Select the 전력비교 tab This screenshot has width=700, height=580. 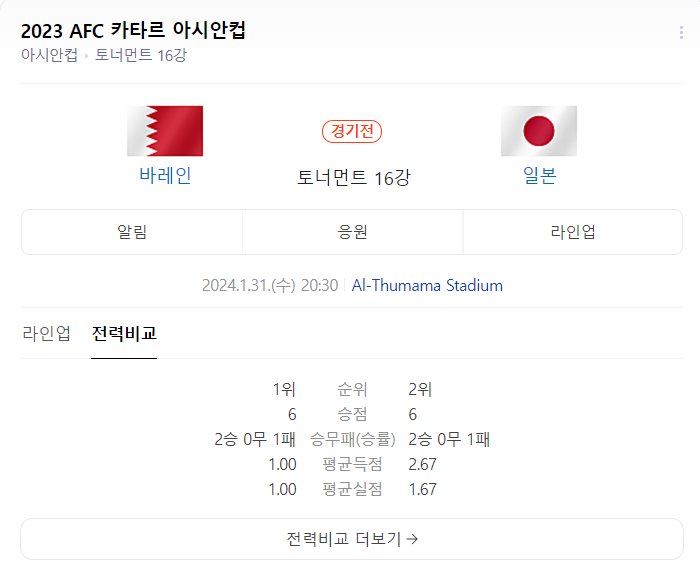click(124, 333)
